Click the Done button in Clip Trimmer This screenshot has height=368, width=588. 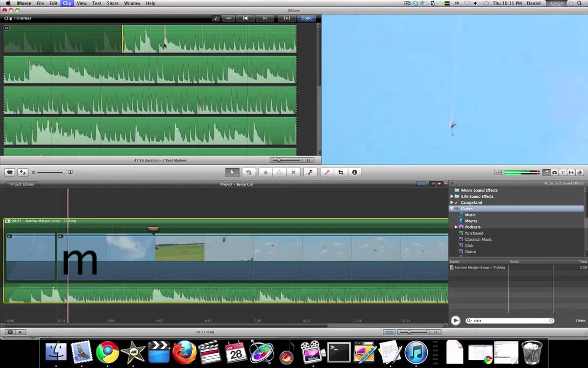click(x=306, y=18)
